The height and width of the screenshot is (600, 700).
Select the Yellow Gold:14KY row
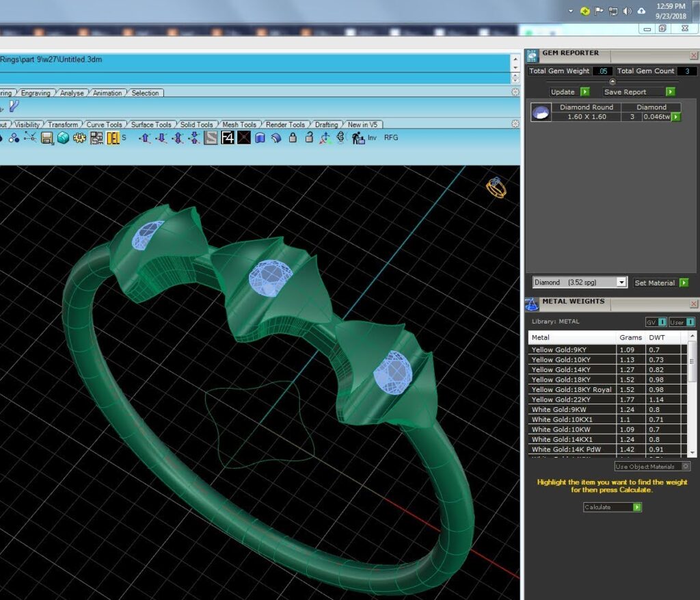tap(608, 369)
